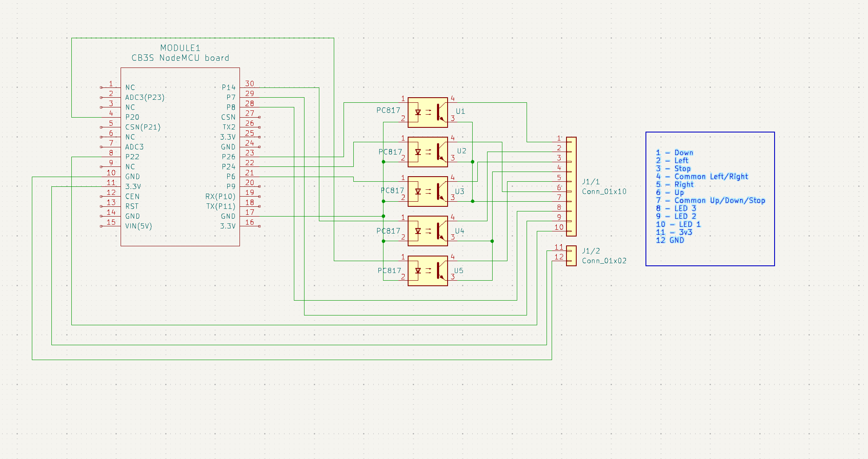
Task: Select the U4 optocoupler symbol
Action: pos(428,231)
